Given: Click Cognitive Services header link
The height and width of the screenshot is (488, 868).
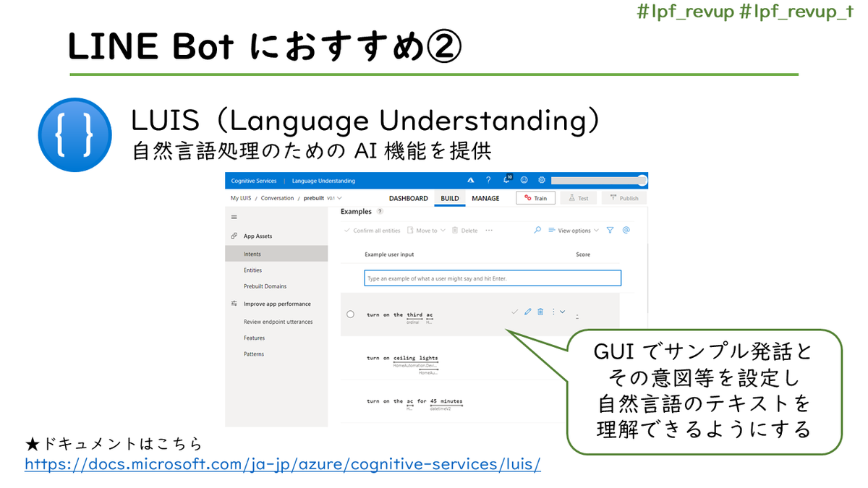Looking at the screenshot, I should click(x=253, y=181).
